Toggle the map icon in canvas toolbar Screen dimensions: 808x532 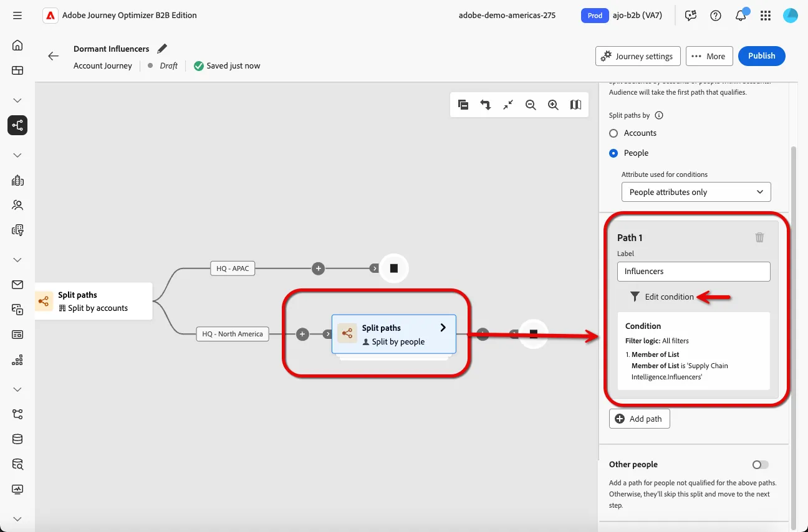click(575, 105)
